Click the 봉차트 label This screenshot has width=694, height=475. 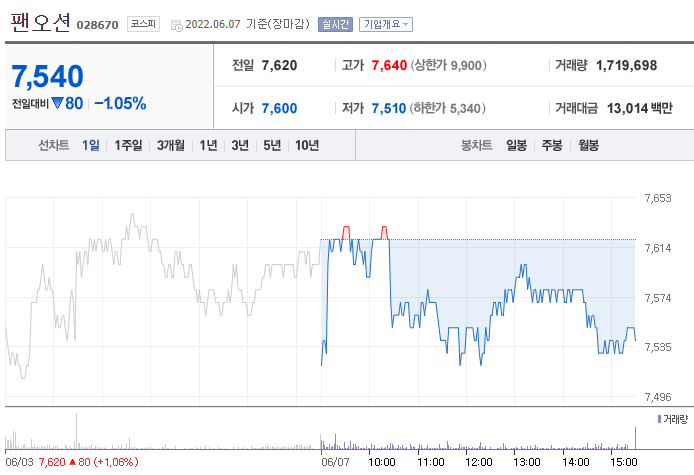[477, 145]
